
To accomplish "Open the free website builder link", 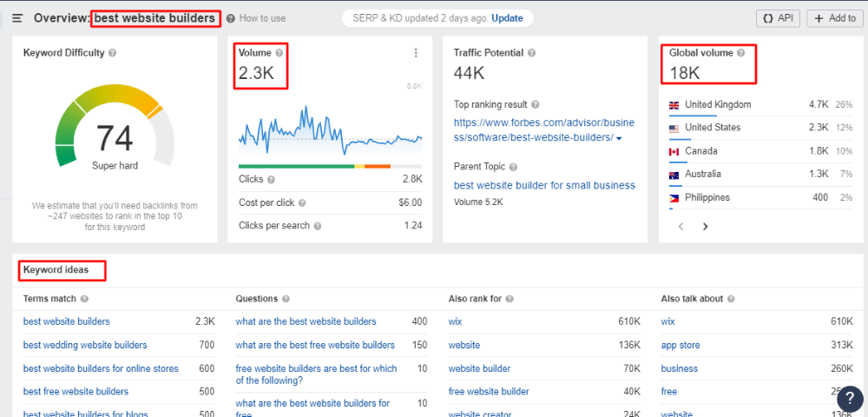I will 488,392.
